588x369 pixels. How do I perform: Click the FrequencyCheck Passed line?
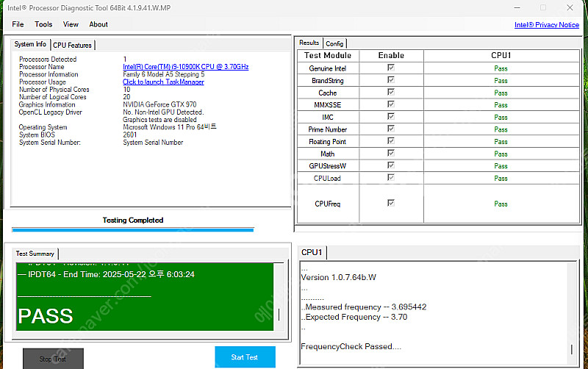click(351, 346)
